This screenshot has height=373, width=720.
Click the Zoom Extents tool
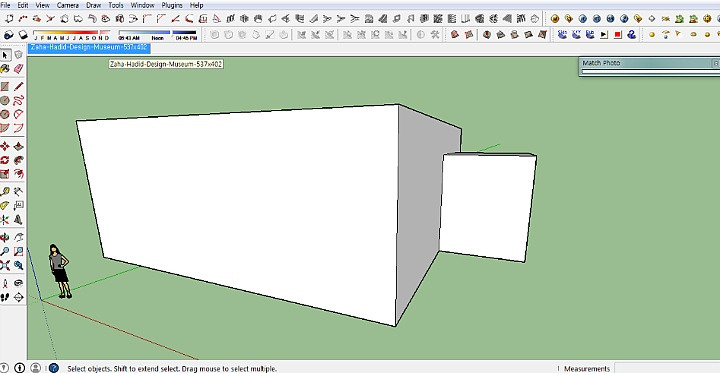(5, 265)
